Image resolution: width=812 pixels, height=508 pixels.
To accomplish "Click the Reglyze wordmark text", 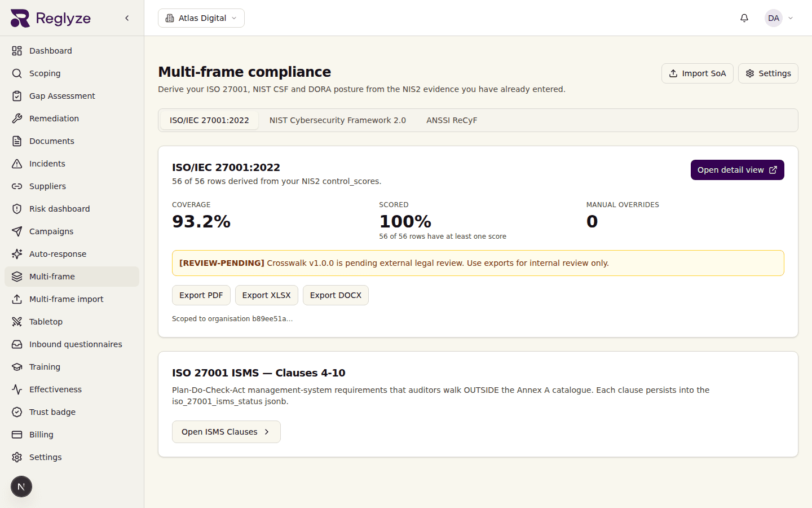I will (63, 18).
